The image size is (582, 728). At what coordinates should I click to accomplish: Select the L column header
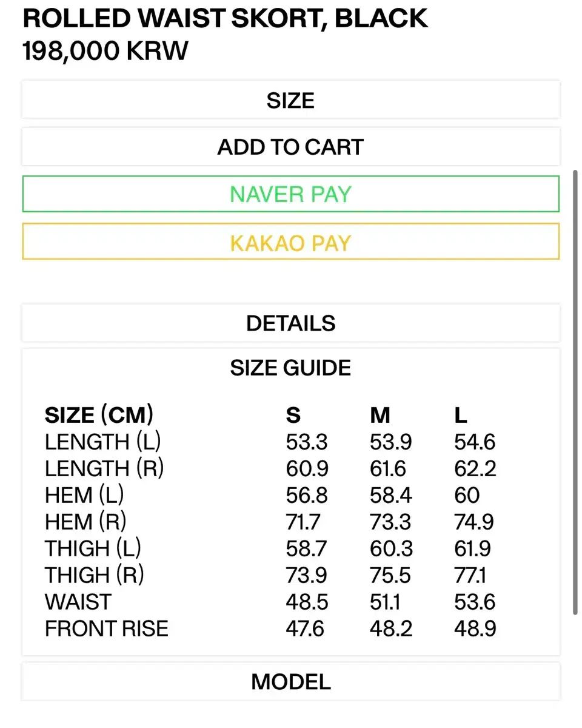(x=461, y=415)
